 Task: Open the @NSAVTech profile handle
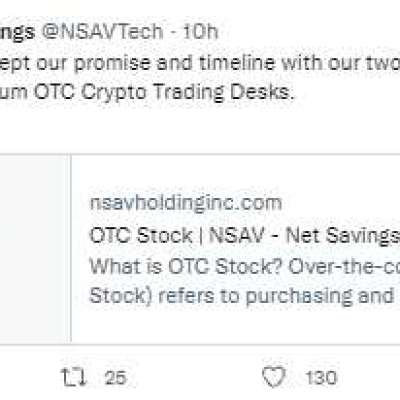point(103,32)
